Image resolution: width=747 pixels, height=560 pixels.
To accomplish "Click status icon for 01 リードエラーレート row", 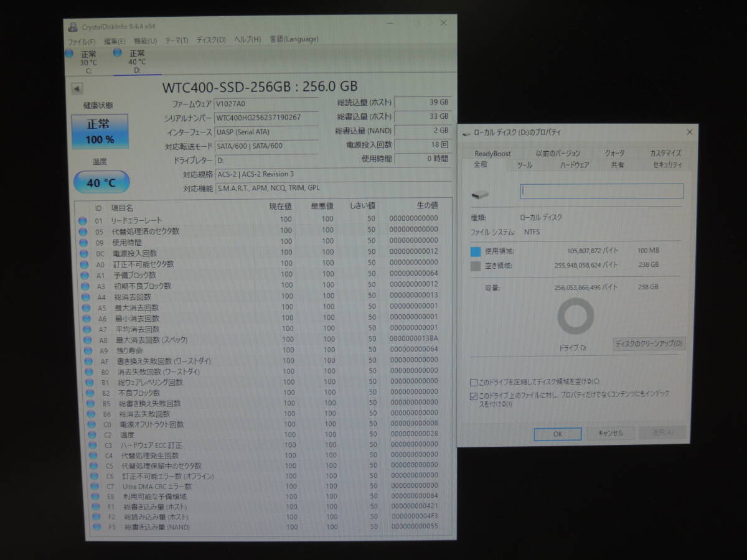I will click(82, 220).
